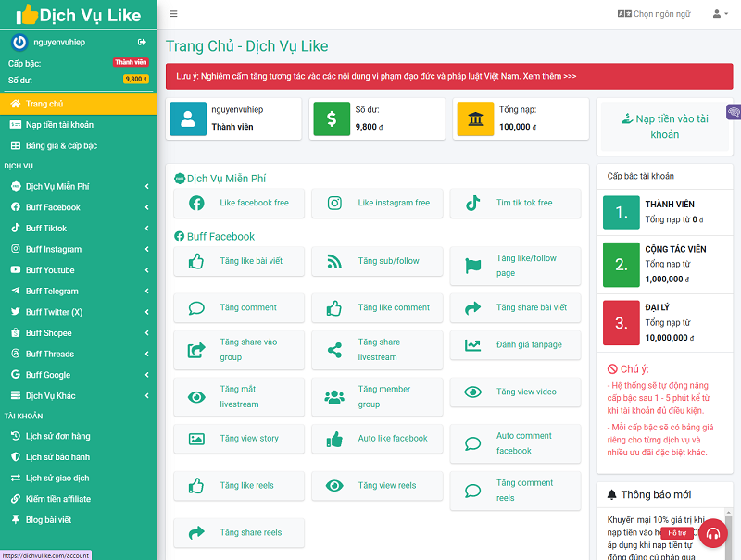Click the Dịch Vụ Like logo
Image resolution: width=741 pixels, height=560 pixels.
pos(79,15)
